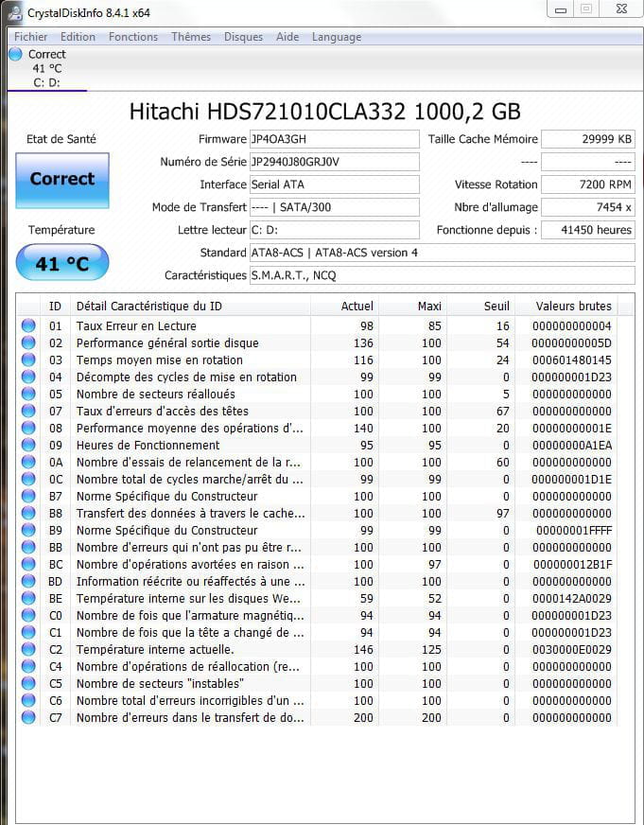Click the CrystalDiskInfo title bar app icon

[x=16, y=12]
